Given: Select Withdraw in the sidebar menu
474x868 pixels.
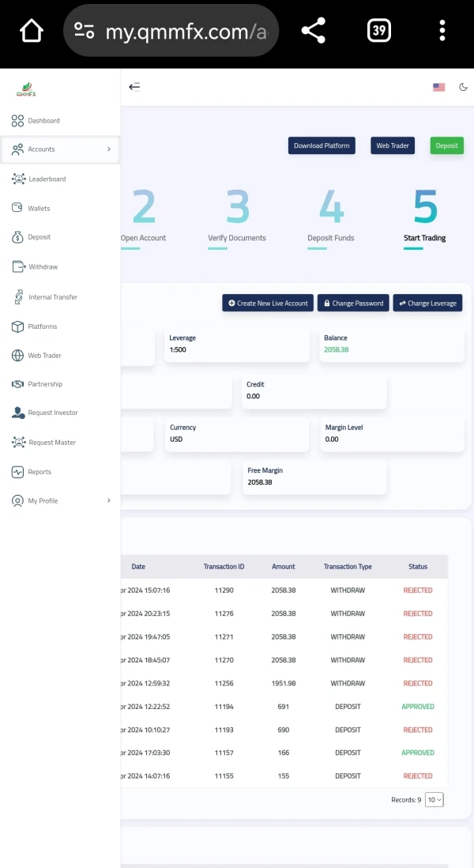Looking at the screenshot, I should (x=43, y=266).
